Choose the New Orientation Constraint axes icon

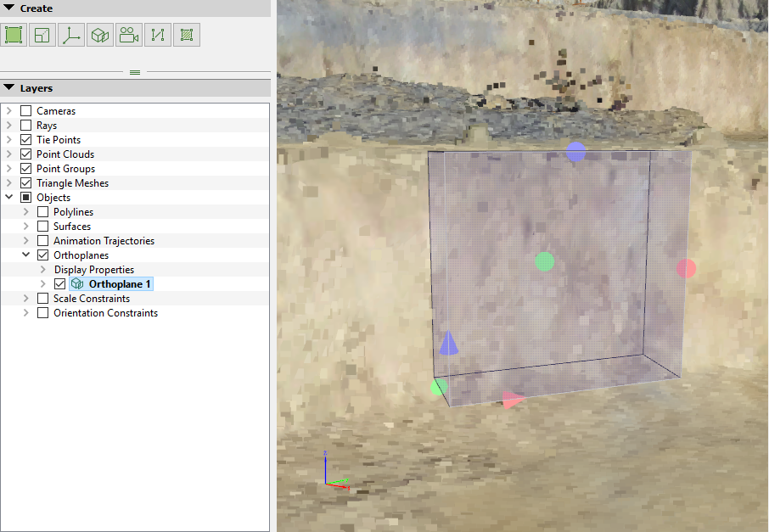click(x=71, y=35)
